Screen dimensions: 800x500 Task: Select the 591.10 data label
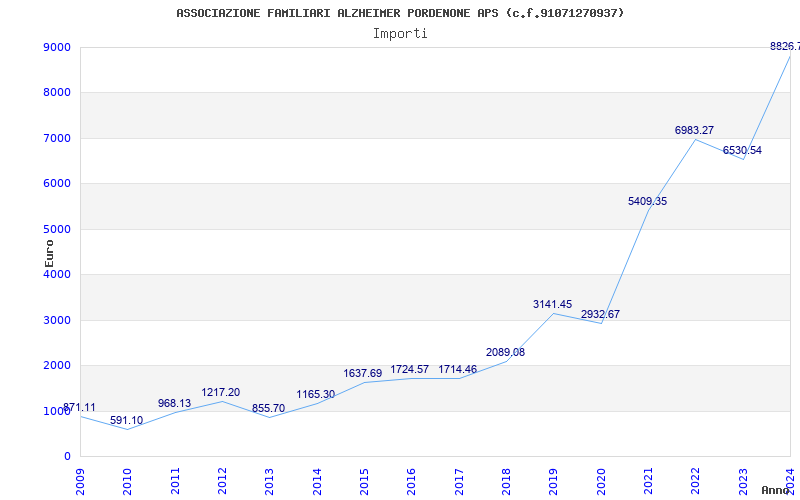[127, 420]
